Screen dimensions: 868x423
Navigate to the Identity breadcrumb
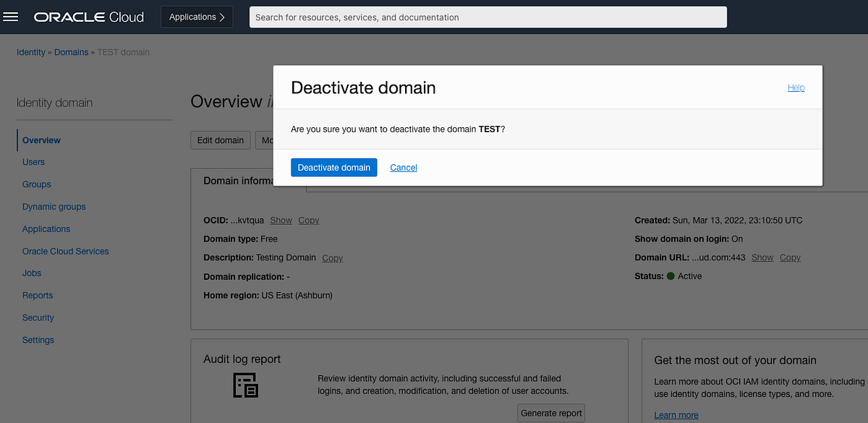[x=30, y=52]
